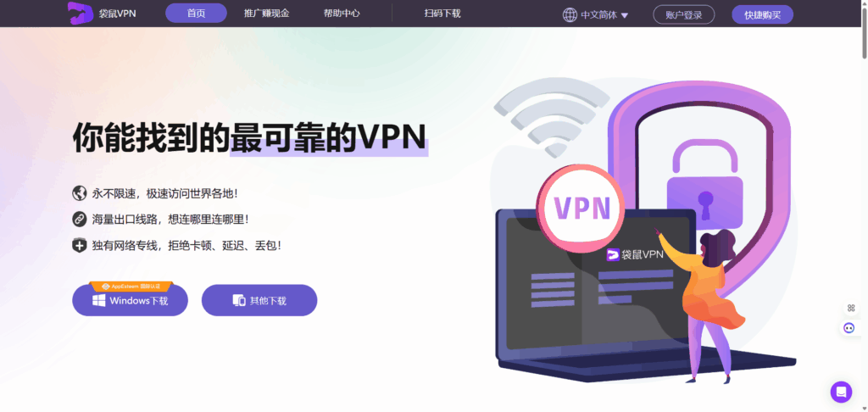Click the globe language icon
The image size is (868, 412).
(x=570, y=15)
